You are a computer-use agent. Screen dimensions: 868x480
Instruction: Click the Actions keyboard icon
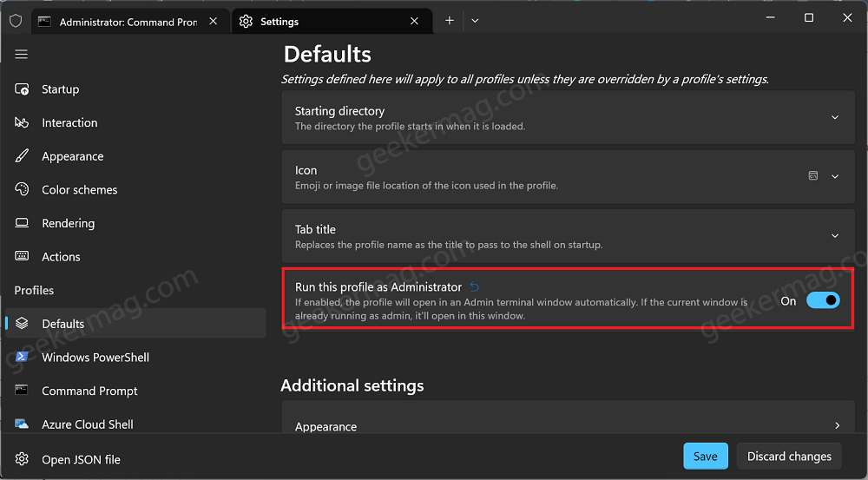[x=22, y=256]
